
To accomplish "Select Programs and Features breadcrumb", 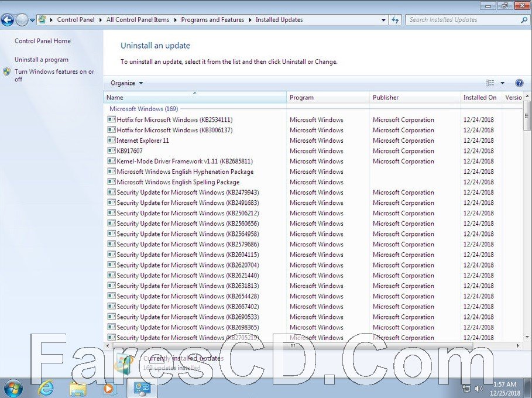I will click(212, 20).
